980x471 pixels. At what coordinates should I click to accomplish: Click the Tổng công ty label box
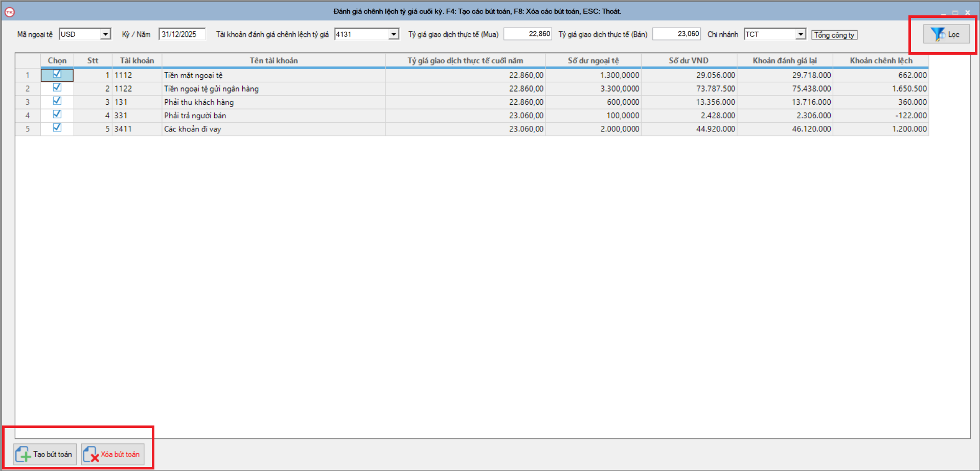pyautogui.click(x=834, y=35)
